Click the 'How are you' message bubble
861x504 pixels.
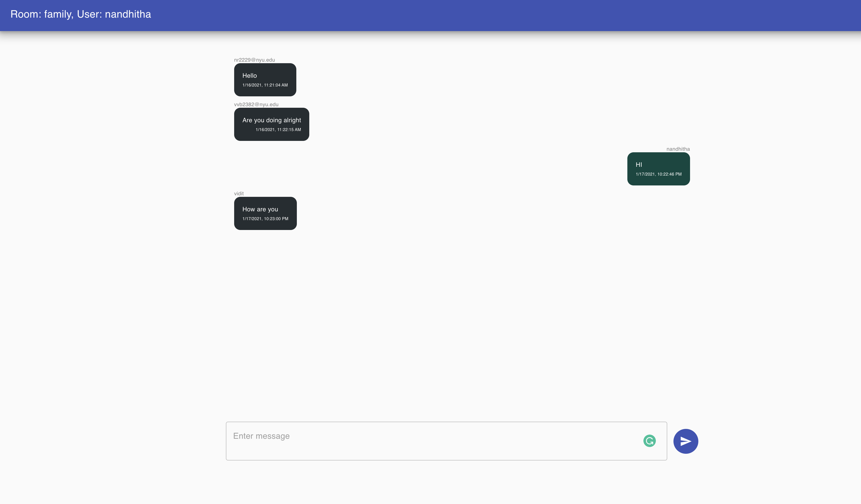tap(265, 214)
